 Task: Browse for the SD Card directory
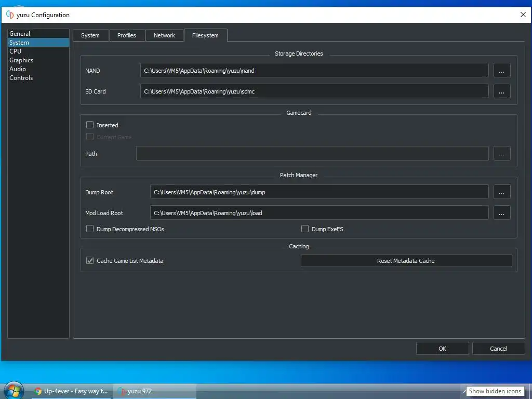pos(502,91)
